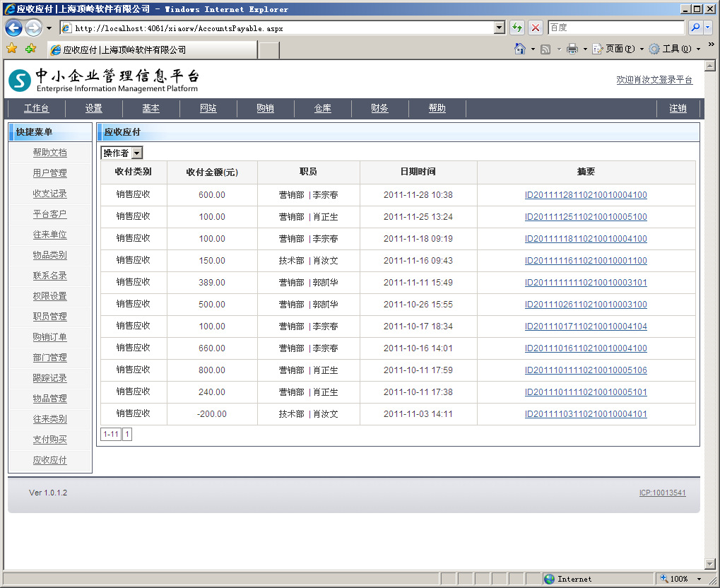
Task: Open the 仓库 navigation menu
Action: [322, 108]
